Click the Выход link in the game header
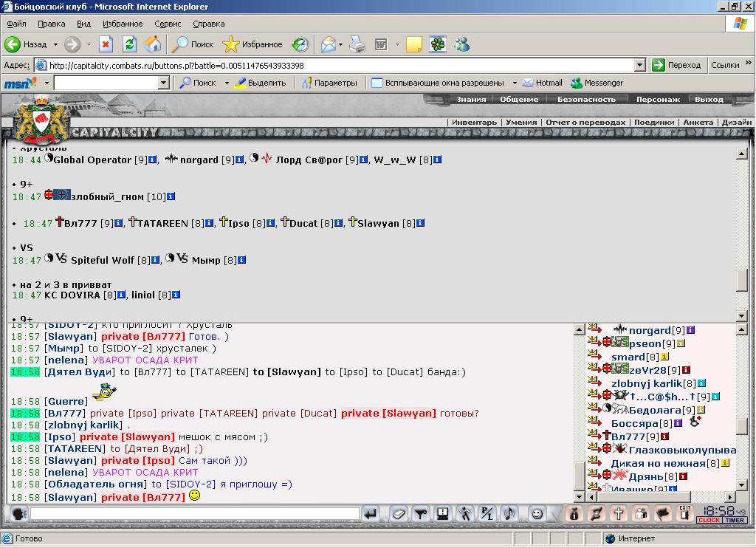The image size is (756, 548). [x=709, y=100]
